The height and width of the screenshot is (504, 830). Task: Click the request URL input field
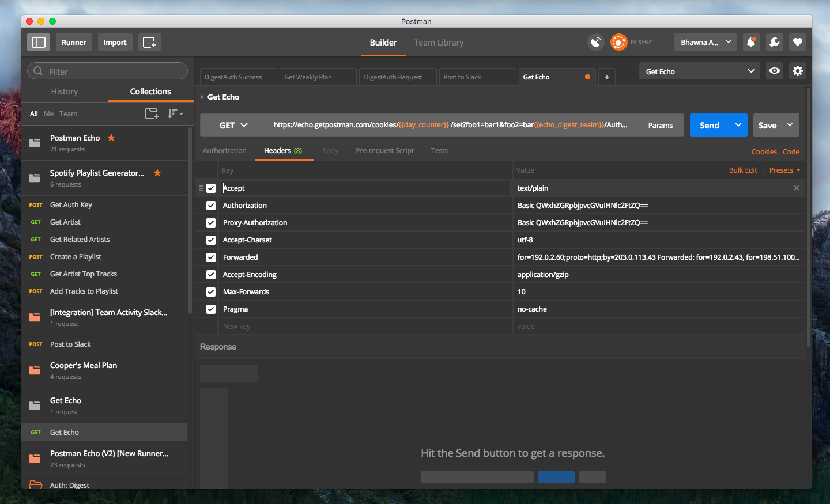click(452, 125)
